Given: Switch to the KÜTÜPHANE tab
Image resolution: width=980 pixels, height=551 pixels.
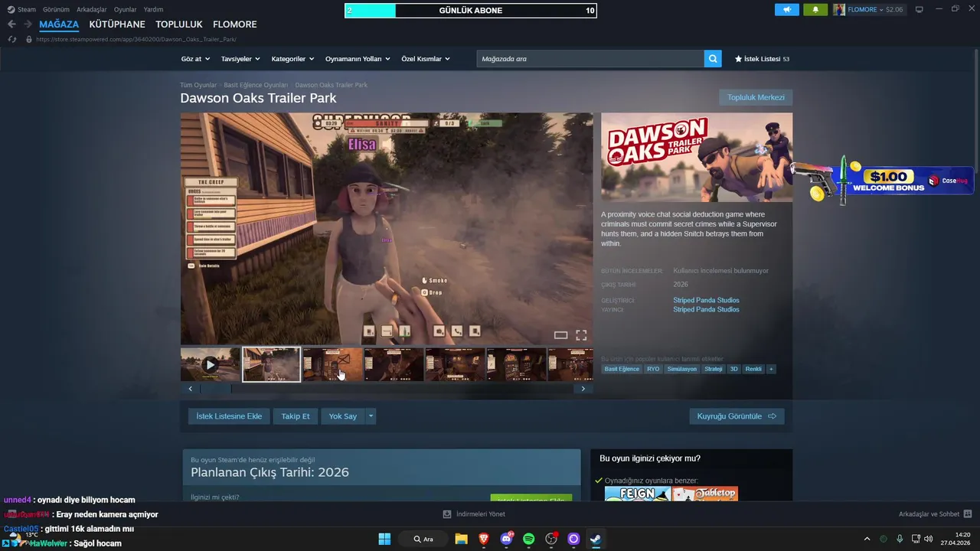Looking at the screenshot, I should click(117, 24).
